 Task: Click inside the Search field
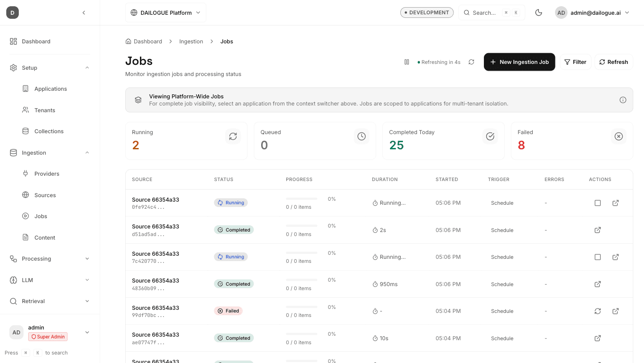pos(485,13)
